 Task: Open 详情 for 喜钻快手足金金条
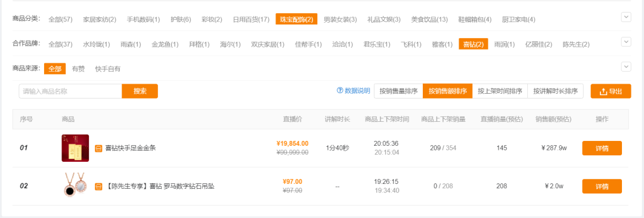point(602,148)
